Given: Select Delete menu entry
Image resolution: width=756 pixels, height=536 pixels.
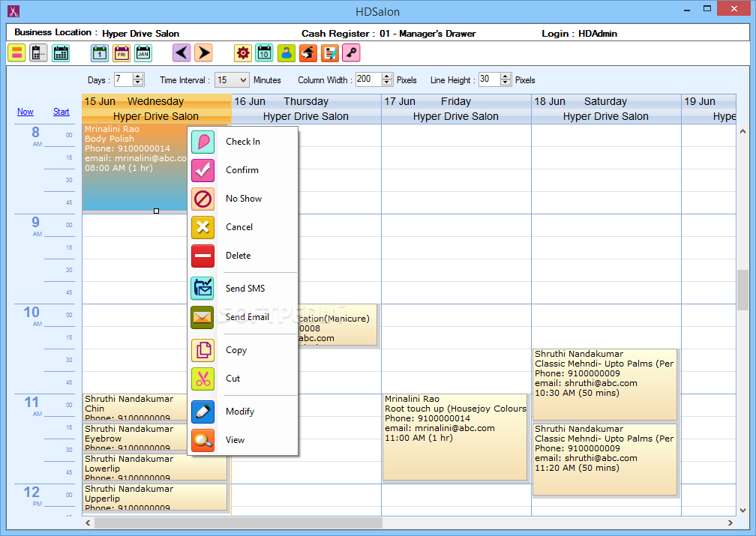Looking at the screenshot, I should (243, 256).
